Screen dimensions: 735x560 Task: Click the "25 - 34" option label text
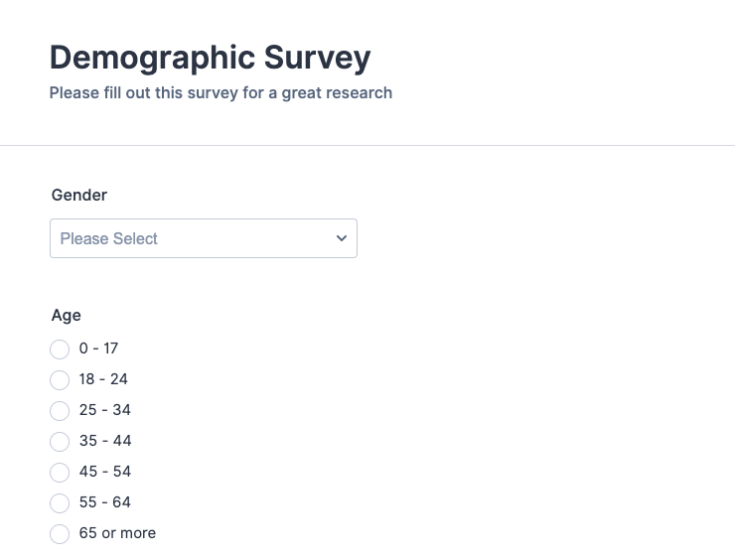pos(105,410)
